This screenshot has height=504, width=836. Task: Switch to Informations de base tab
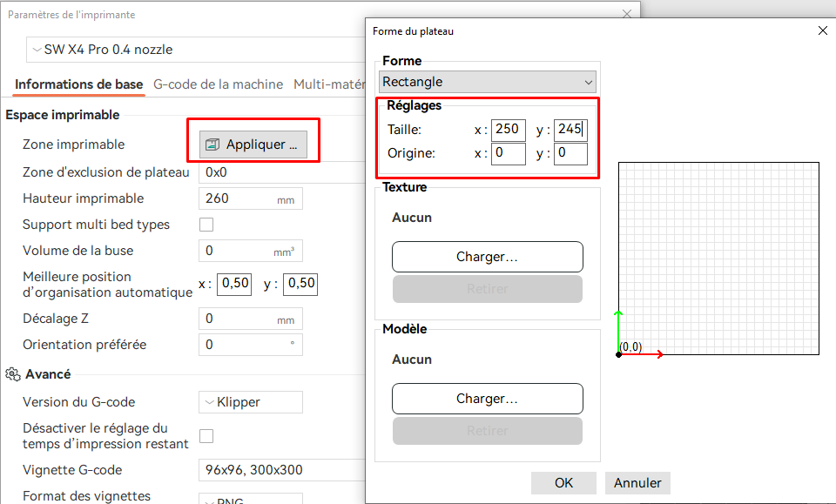point(79,84)
